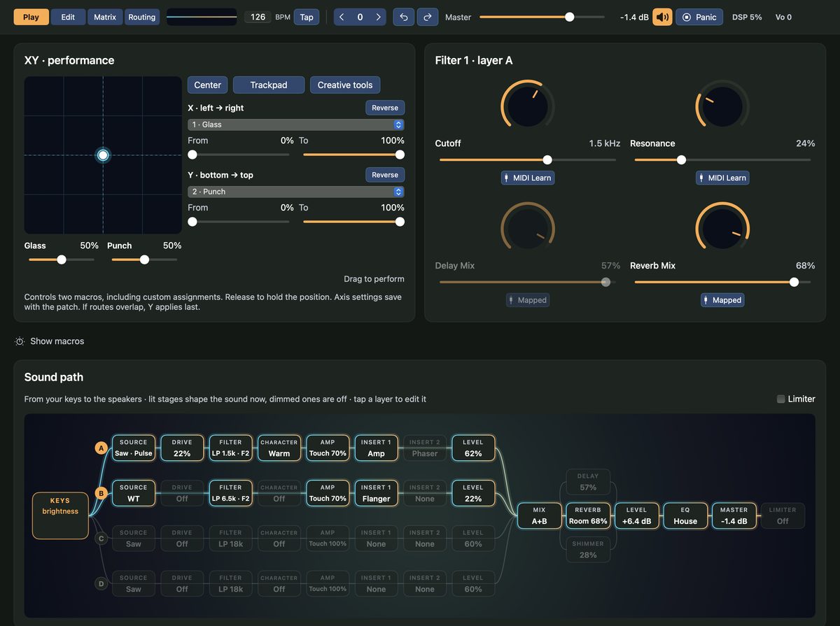Image resolution: width=840 pixels, height=626 pixels.
Task: Open the EQ House node
Action: click(685, 515)
